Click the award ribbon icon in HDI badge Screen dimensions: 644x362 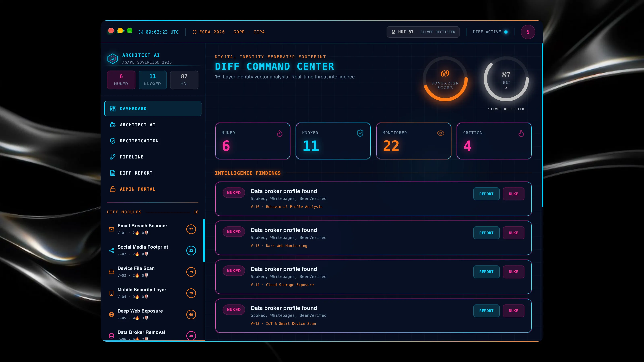tap(393, 32)
